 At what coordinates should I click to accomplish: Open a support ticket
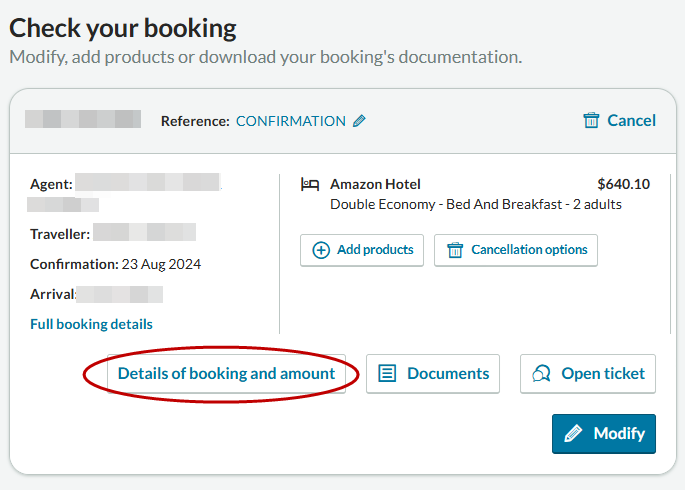[x=588, y=374]
